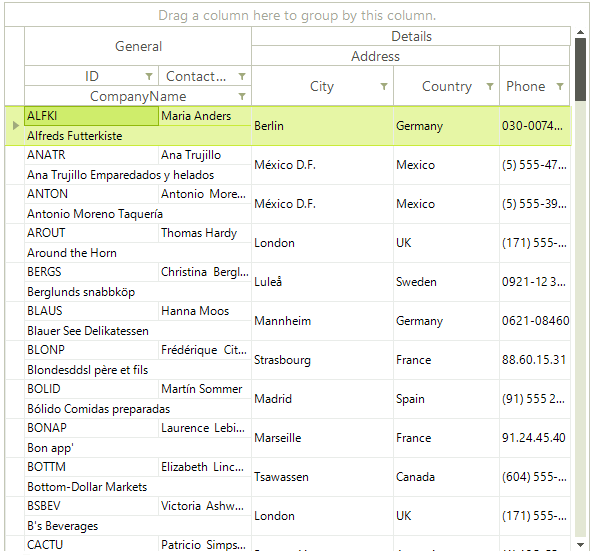Select the AROUT cell
This screenshot has width=592, height=555.
91,233
